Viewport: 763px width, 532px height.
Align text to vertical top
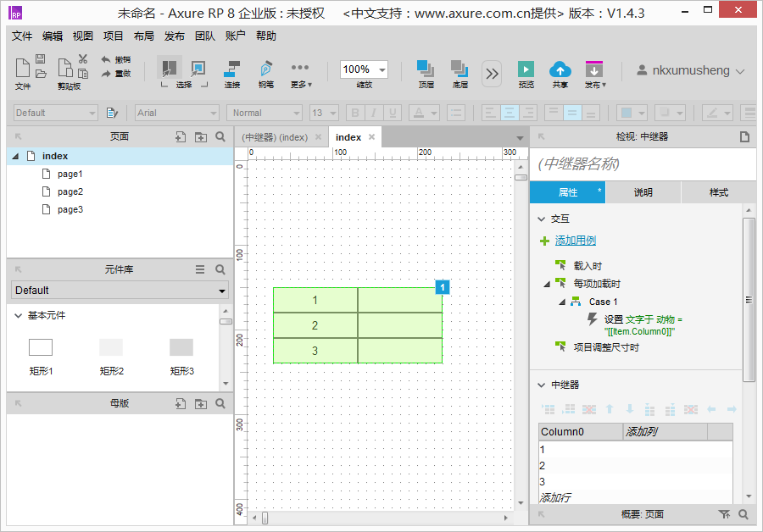554,113
